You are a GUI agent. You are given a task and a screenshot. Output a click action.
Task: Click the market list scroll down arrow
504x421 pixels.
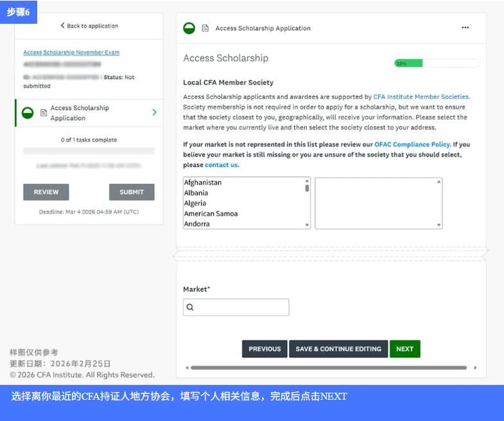point(307,225)
